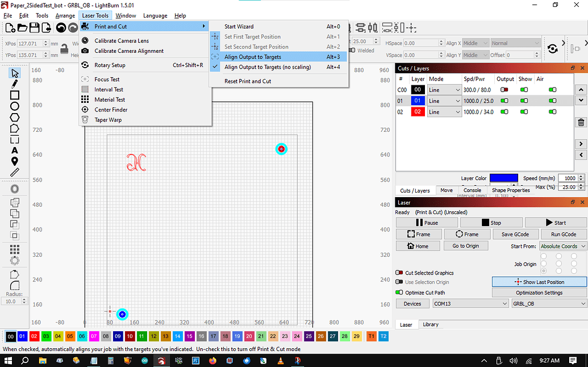Image resolution: width=588 pixels, height=367 pixels.
Task: Open the Grid Array tool
Action: pyautogui.click(x=15, y=249)
